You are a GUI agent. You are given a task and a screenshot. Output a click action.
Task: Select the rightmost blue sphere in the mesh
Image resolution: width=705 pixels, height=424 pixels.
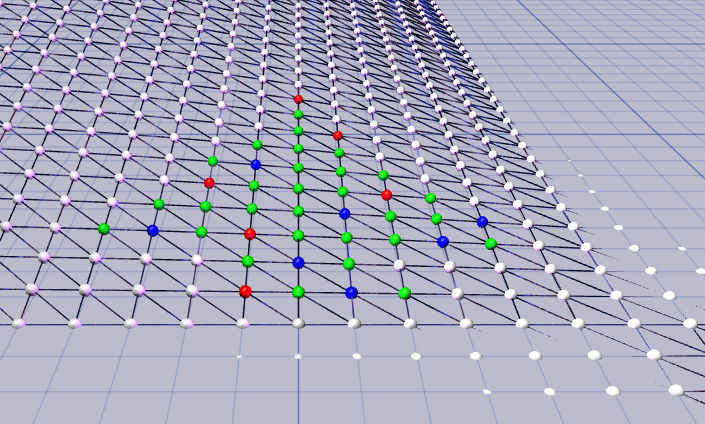tap(482, 222)
